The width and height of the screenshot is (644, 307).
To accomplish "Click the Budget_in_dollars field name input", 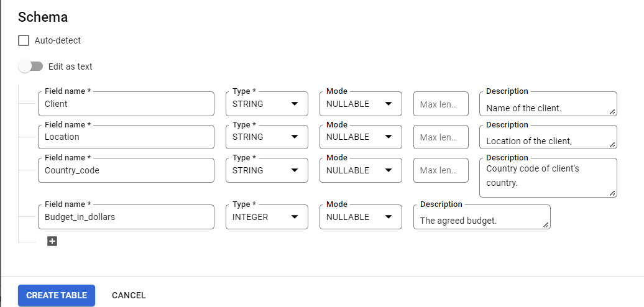I will [x=126, y=217].
